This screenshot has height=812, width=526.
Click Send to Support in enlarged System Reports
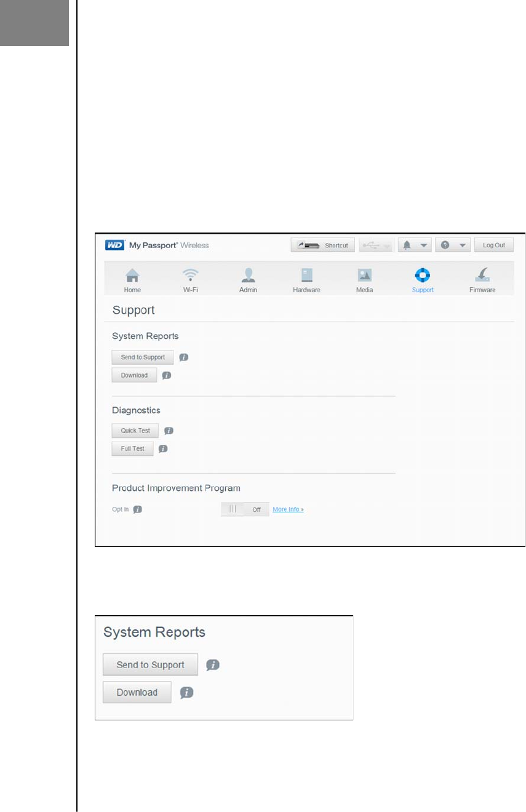150,665
